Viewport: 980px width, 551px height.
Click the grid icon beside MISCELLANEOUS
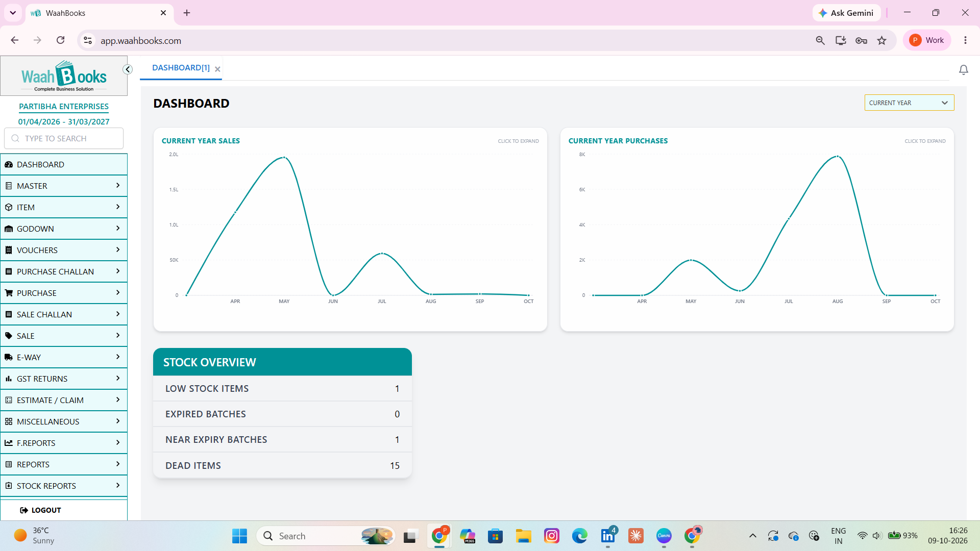coord(9,421)
